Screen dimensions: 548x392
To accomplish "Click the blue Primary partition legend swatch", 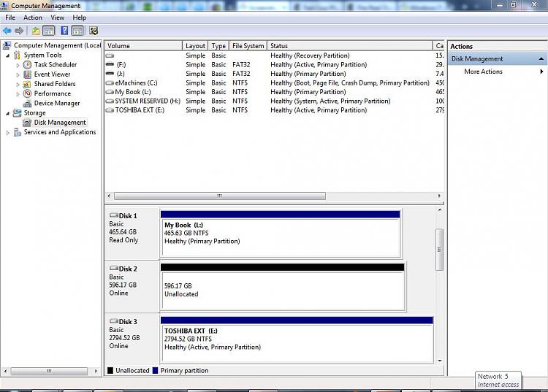I will pyautogui.click(x=155, y=371).
